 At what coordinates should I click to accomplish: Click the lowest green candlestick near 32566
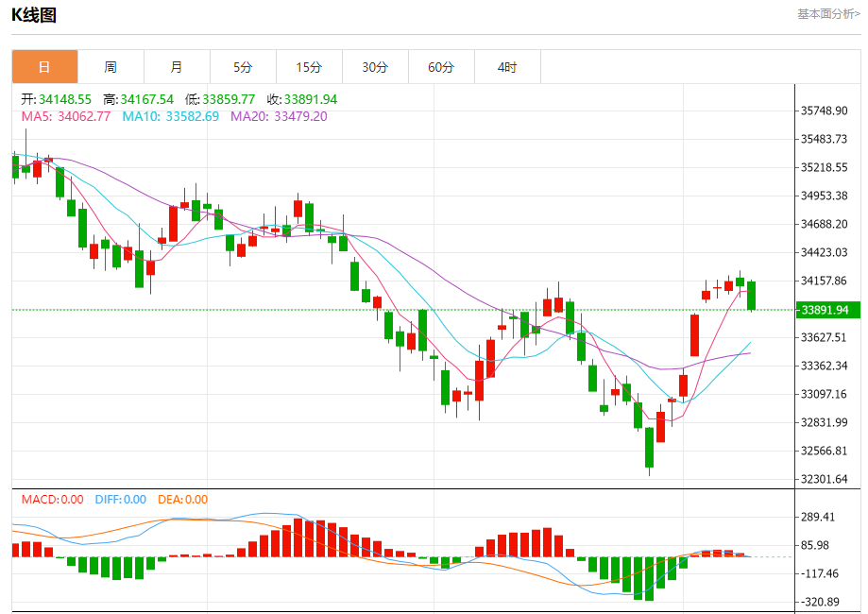pos(649,448)
